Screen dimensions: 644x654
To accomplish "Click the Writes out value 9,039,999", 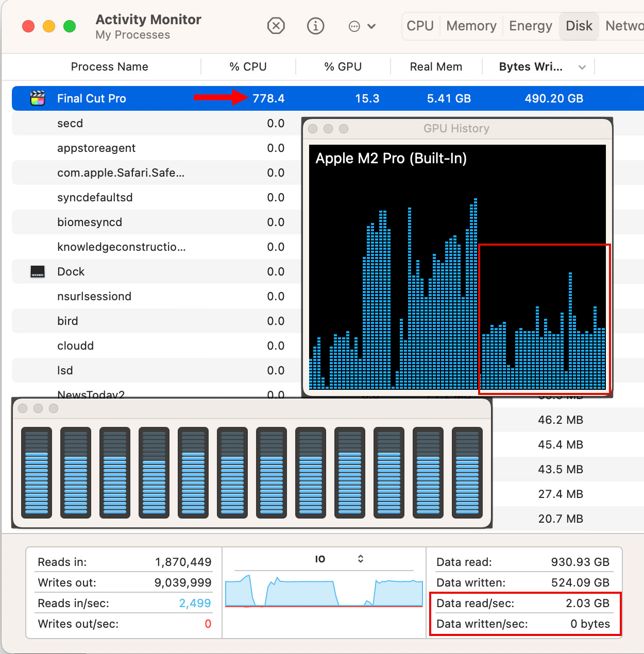I will 183,582.
